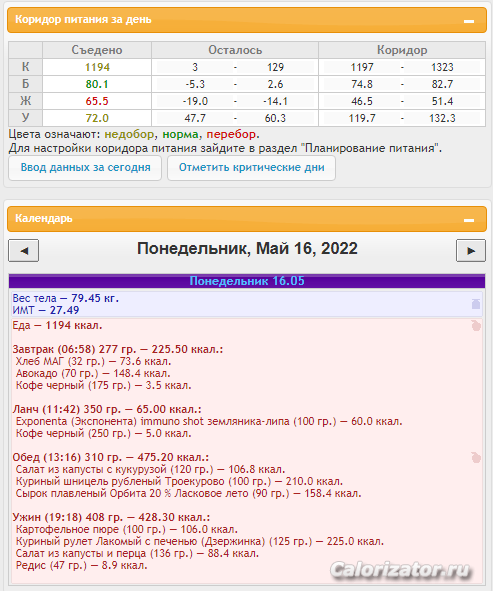Click the 'Обед (13:16)' meal header

(111, 458)
